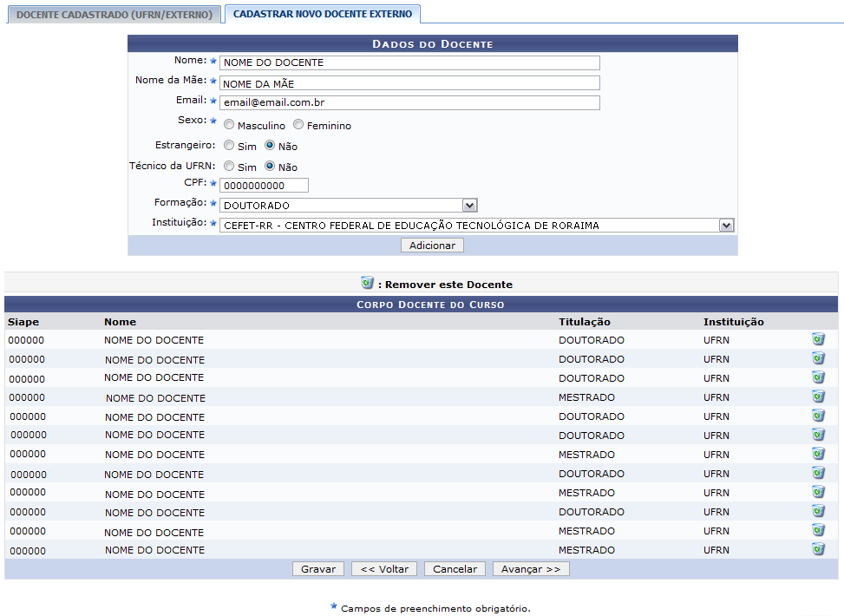The image size is (844, 616).
Task: Delete the third docente entry
Action: 818,377
